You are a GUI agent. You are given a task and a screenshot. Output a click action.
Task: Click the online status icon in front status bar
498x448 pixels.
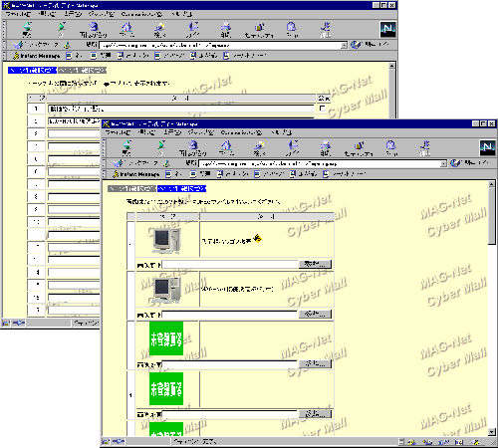coord(119,441)
